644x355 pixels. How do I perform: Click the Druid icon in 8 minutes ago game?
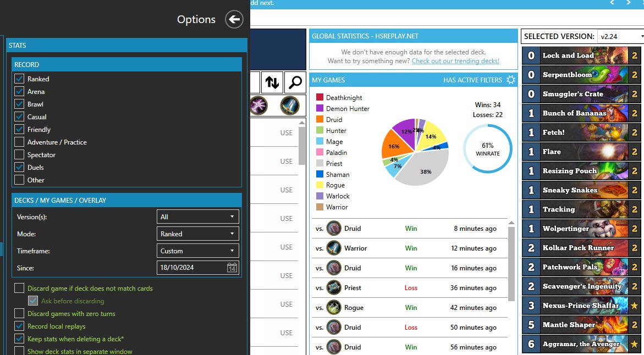point(333,229)
